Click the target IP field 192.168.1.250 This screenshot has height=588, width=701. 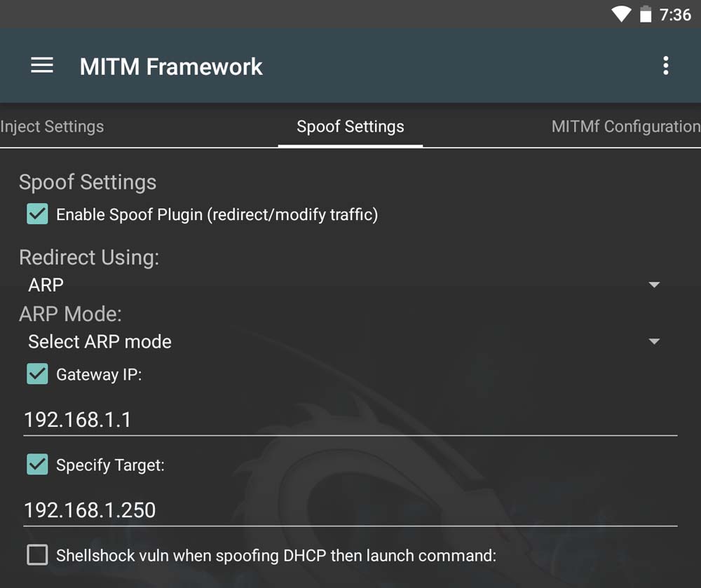(x=350, y=510)
